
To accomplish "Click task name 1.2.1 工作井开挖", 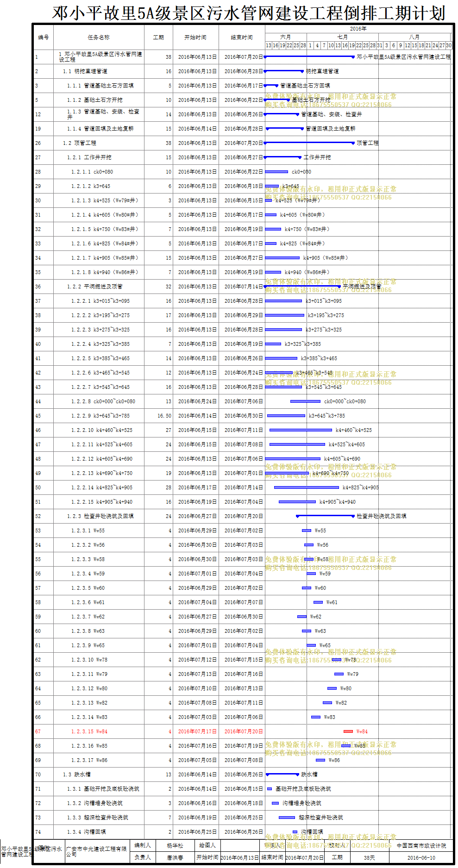I will pos(89,157).
